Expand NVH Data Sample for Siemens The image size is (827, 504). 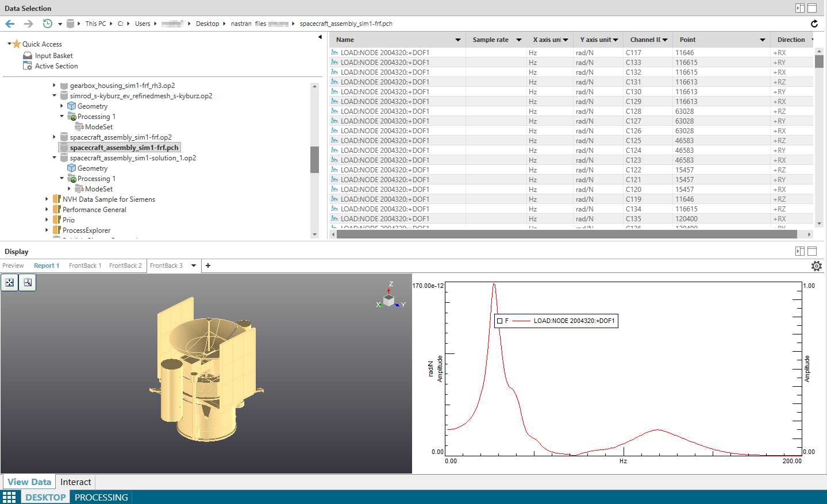47,199
